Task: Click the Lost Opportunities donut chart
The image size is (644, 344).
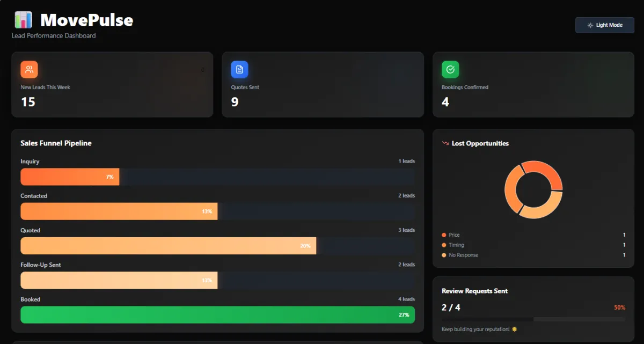Action: (533, 190)
